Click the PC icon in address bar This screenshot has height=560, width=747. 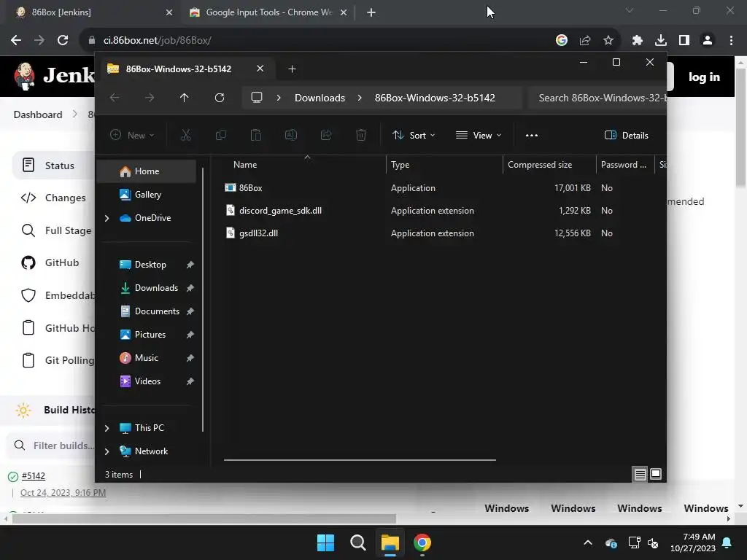(x=257, y=98)
